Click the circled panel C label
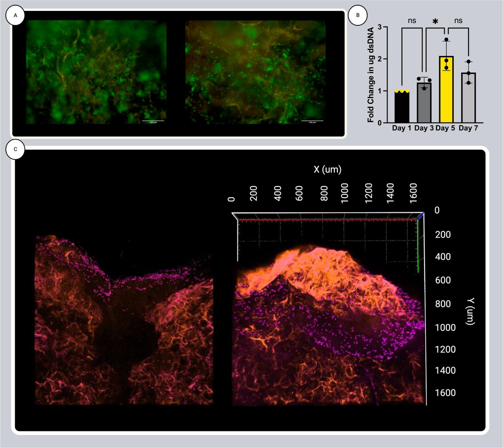503x448 pixels. click(x=15, y=149)
